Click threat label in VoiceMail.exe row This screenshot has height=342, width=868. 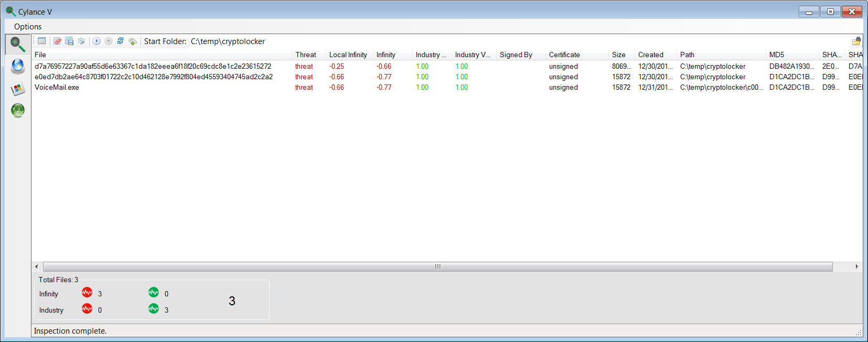[x=304, y=87]
